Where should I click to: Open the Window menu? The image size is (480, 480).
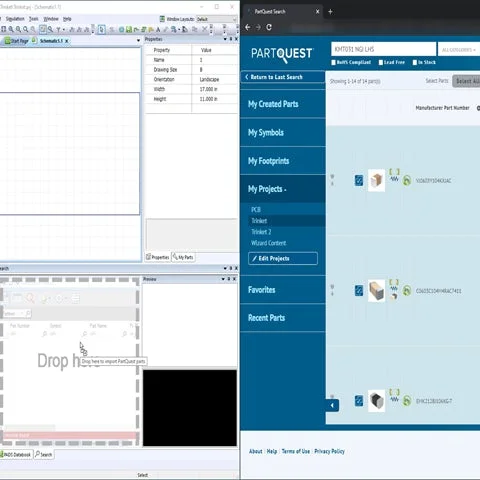click(51, 19)
